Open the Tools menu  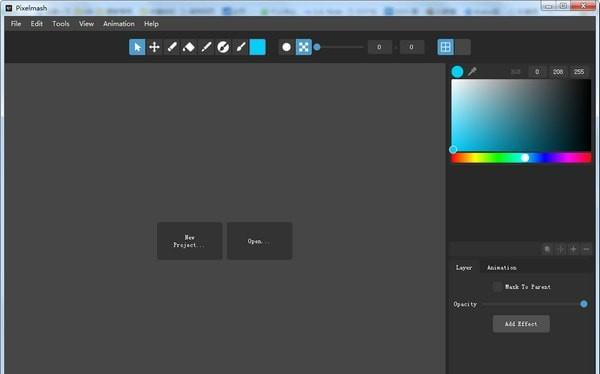[61, 24]
